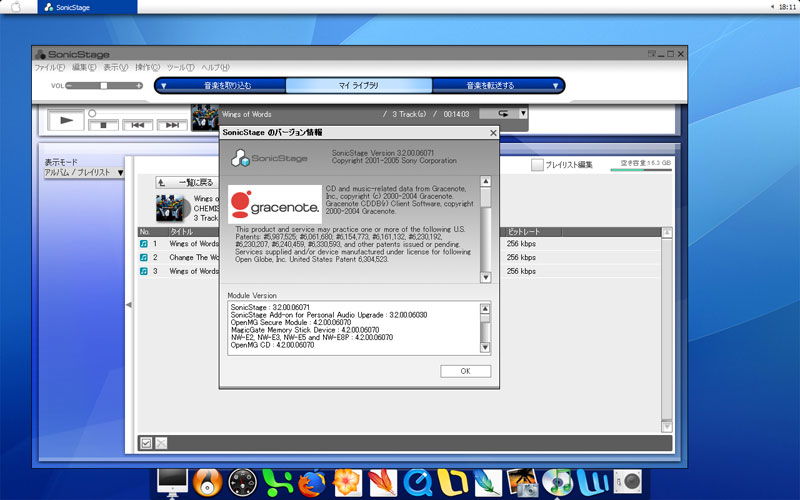Viewport: 800px width, 500px height.
Task: Click the album cover thumbnail above track list
Action: pos(170,208)
